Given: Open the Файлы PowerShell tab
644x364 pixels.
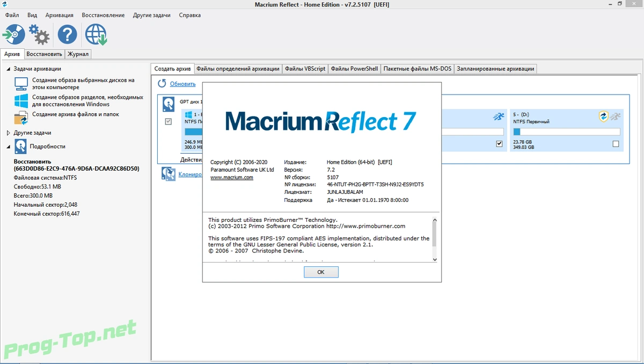Looking at the screenshot, I should [x=354, y=69].
